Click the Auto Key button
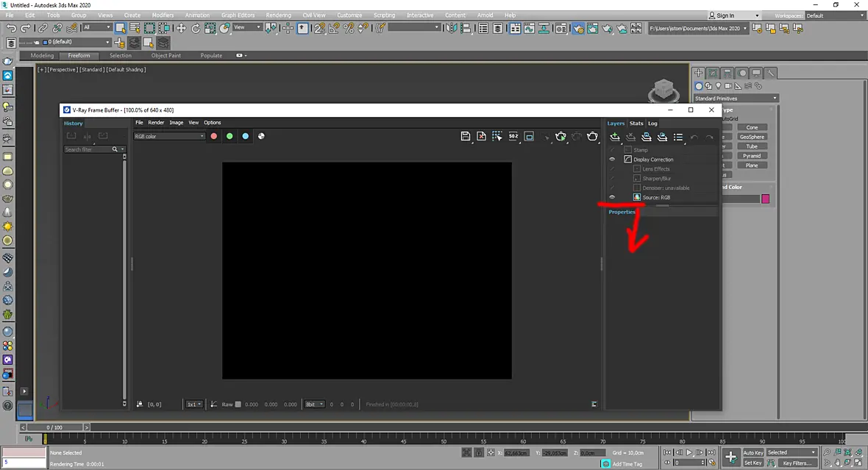Viewport: 868px width, 470px height. pos(753,452)
